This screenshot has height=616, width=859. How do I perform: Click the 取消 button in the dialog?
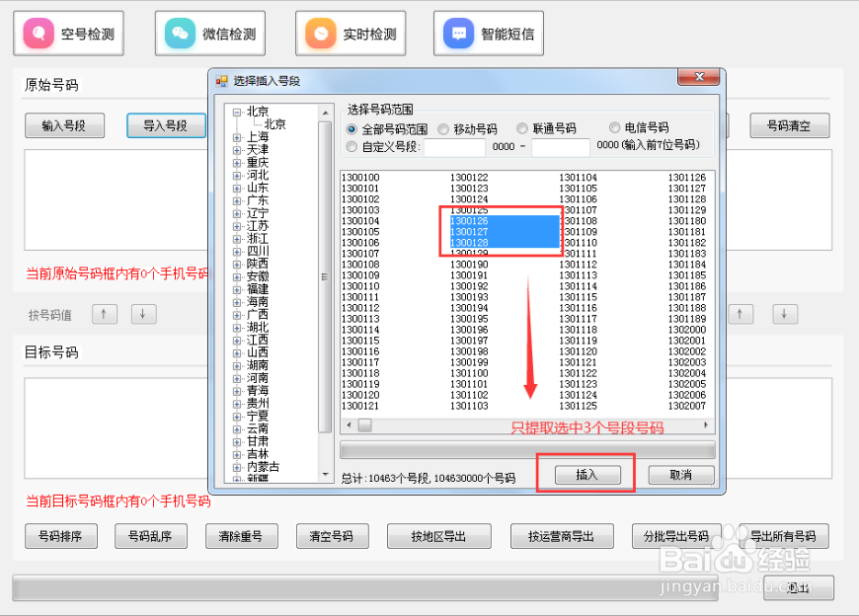pos(679,474)
